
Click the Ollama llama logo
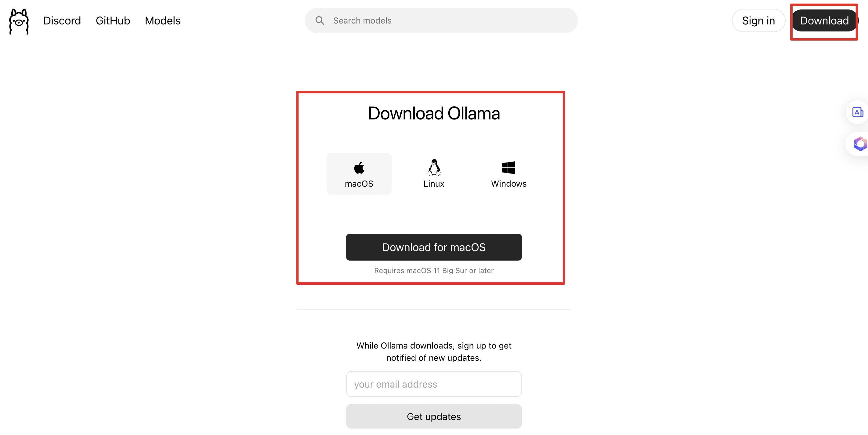click(19, 21)
